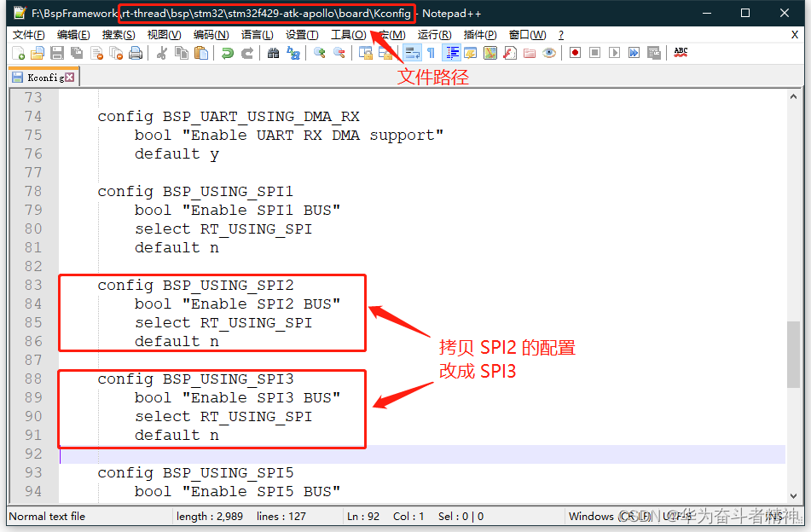Viewport: 811px width, 532px height.
Task: Toggle Show All Characters pilcrow icon
Action: point(430,52)
